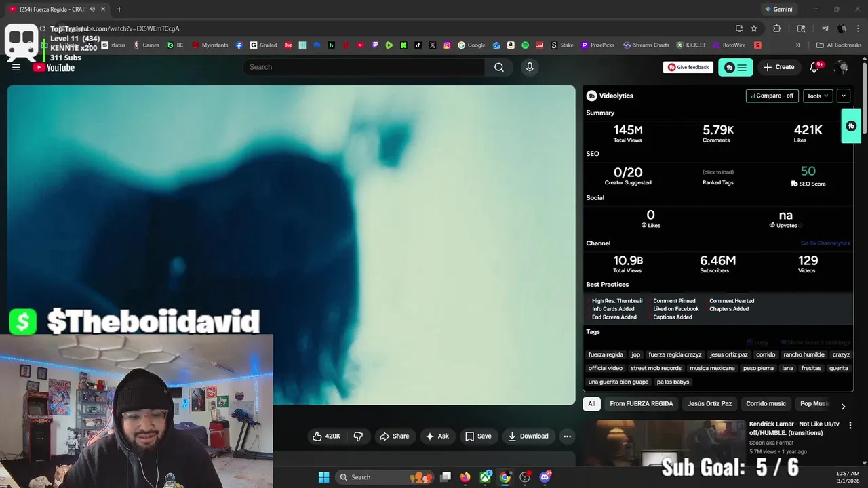Save the video to a playlist
The image size is (868, 488).
tap(478, 436)
